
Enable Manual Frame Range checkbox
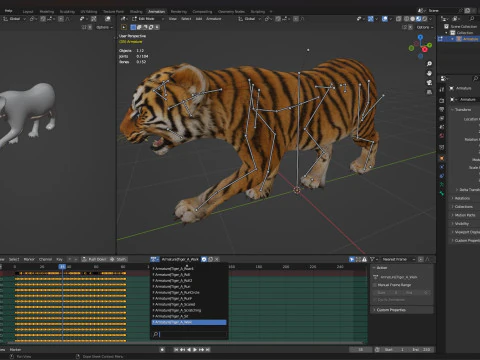pyautogui.click(x=375, y=285)
